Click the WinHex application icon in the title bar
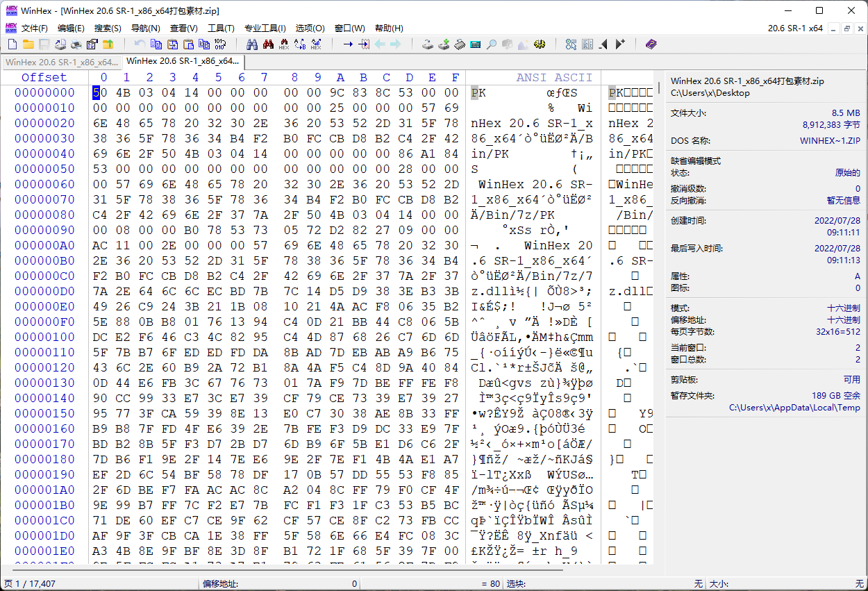 coord(11,10)
